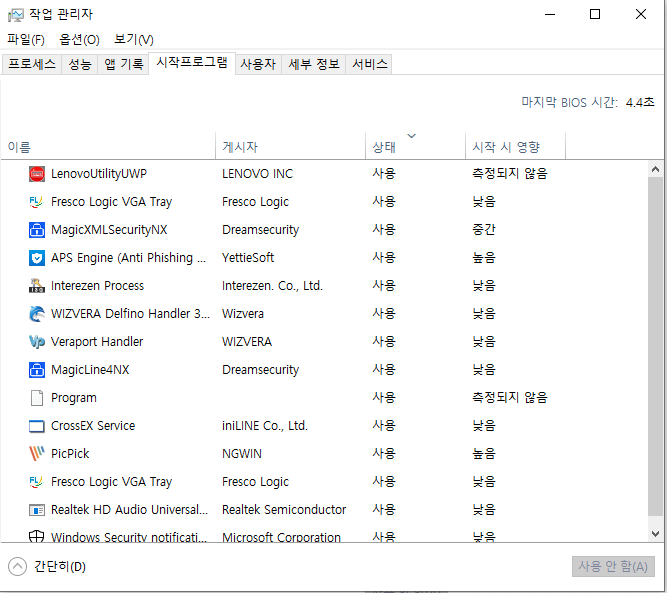Open the 보기(V) menu

click(x=134, y=40)
